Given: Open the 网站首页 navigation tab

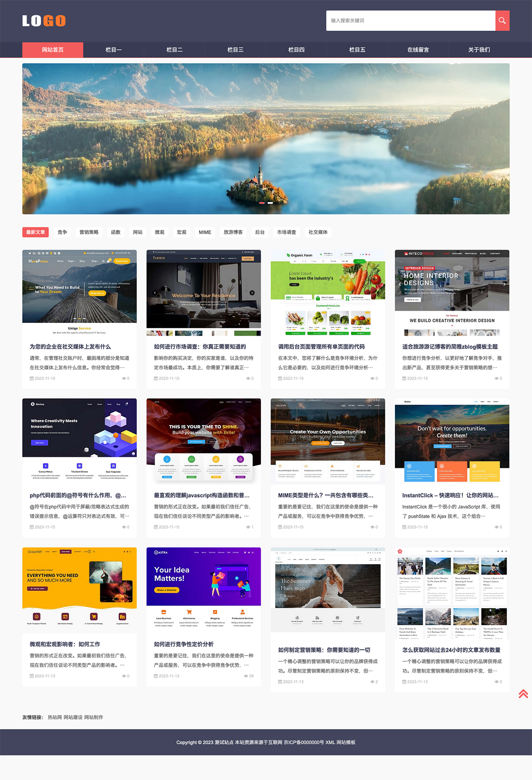Looking at the screenshot, I should [x=53, y=50].
